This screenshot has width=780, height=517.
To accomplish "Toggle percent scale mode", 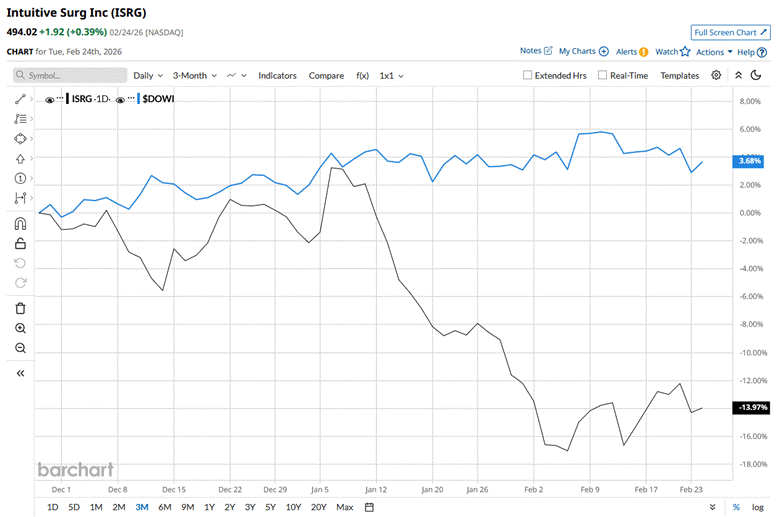I will (736, 507).
